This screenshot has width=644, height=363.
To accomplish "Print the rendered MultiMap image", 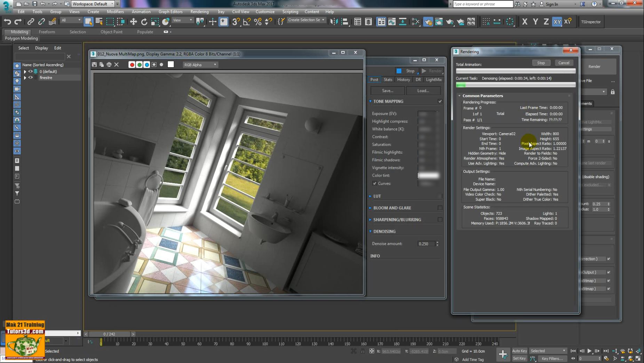I will (109, 64).
